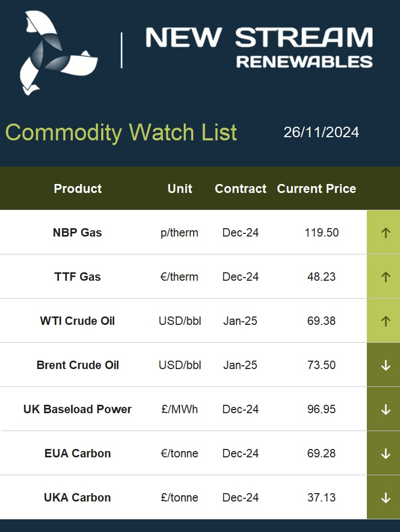This screenshot has height=532, width=400.
Task: Select the Current Price column header
Action: 316,189
